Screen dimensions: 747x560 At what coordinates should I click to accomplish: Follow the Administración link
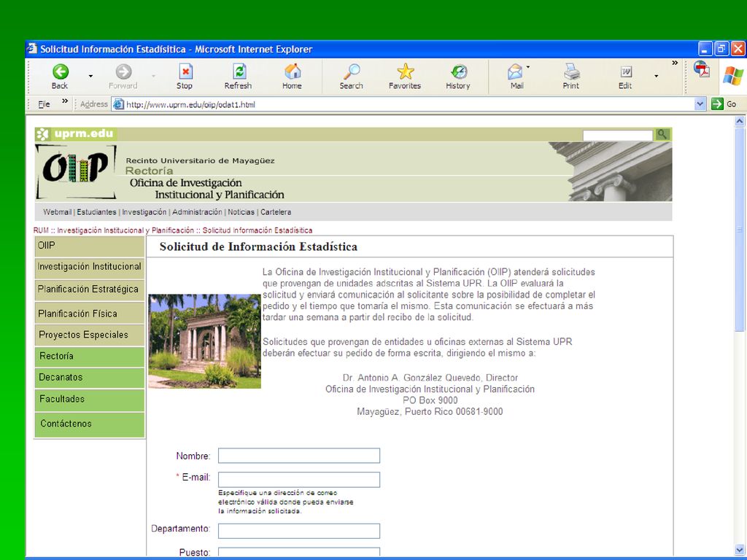(x=197, y=212)
